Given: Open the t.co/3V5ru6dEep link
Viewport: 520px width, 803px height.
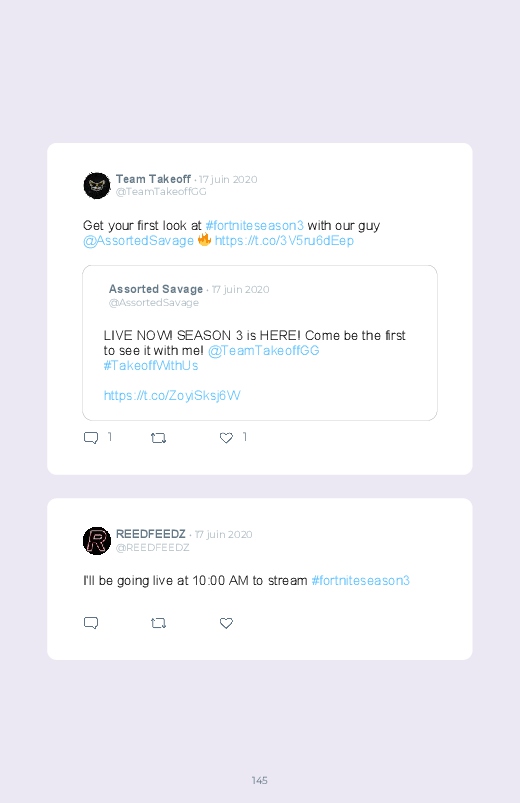Looking at the screenshot, I should pyautogui.click(x=284, y=241).
